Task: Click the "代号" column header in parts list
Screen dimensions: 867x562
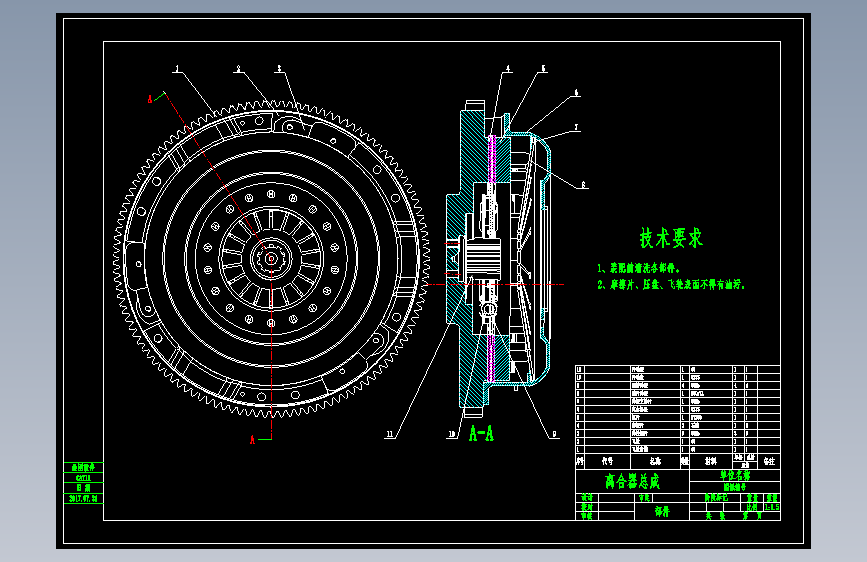Action: pos(607,461)
